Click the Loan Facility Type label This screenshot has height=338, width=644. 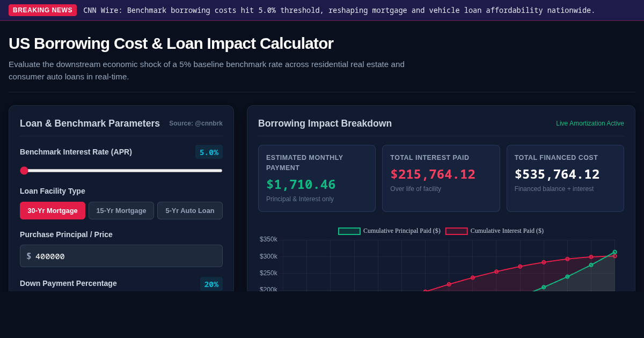tap(53, 191)
